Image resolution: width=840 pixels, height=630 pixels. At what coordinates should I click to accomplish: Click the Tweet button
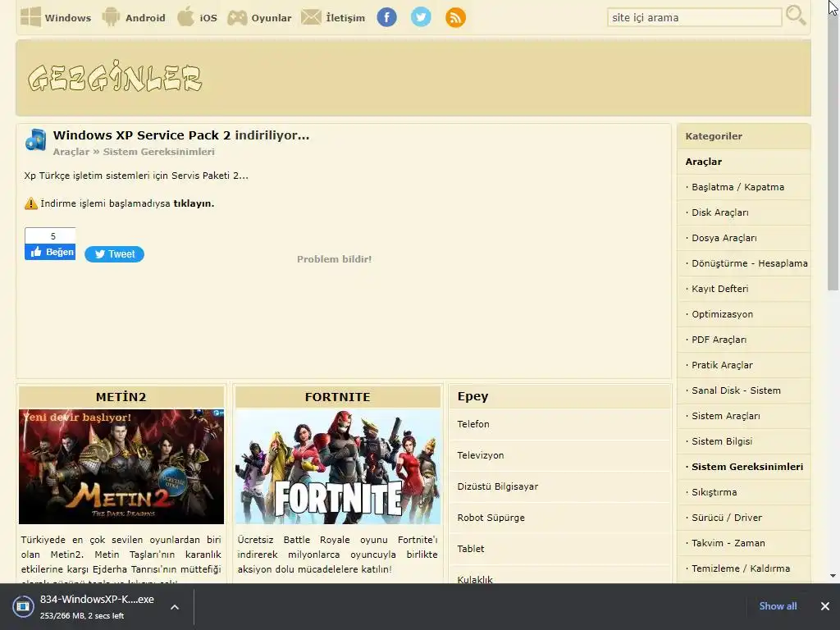114,254
